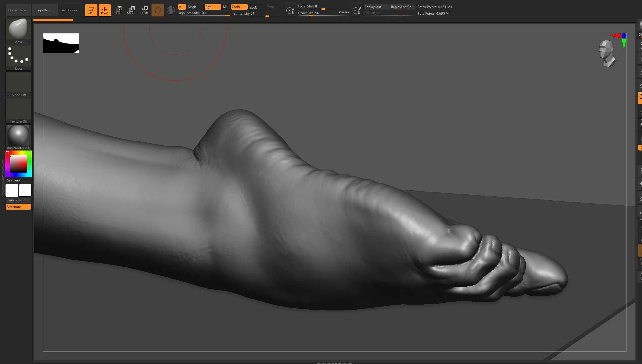Activate the Draw mode icon
This screenshot has width=642, height=364.
[x=104, y=10]
